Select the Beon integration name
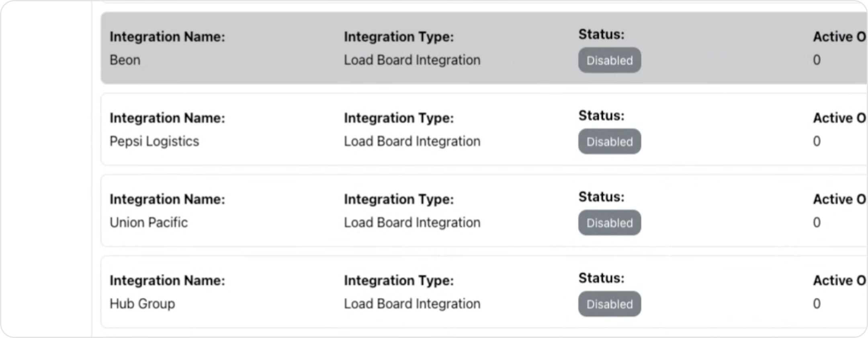Screen dimensions: 868x338 point(125,60)
